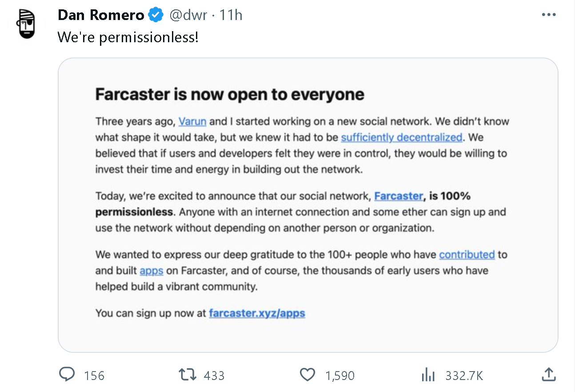This screenshot has width=575, height=392.
Task: Click the views analytics bar icon
Action: [427, 375]
